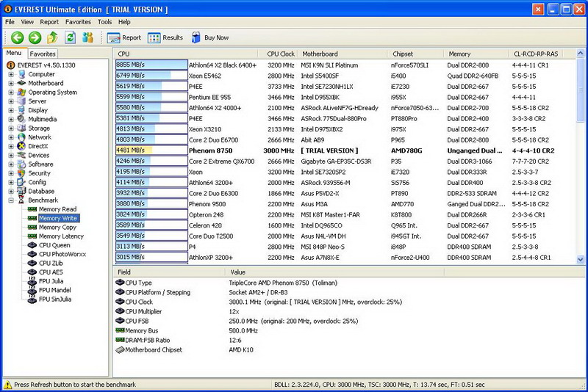Click the green Back arrow icon
This screenshot has height=392, width=588.
point(17,37)
